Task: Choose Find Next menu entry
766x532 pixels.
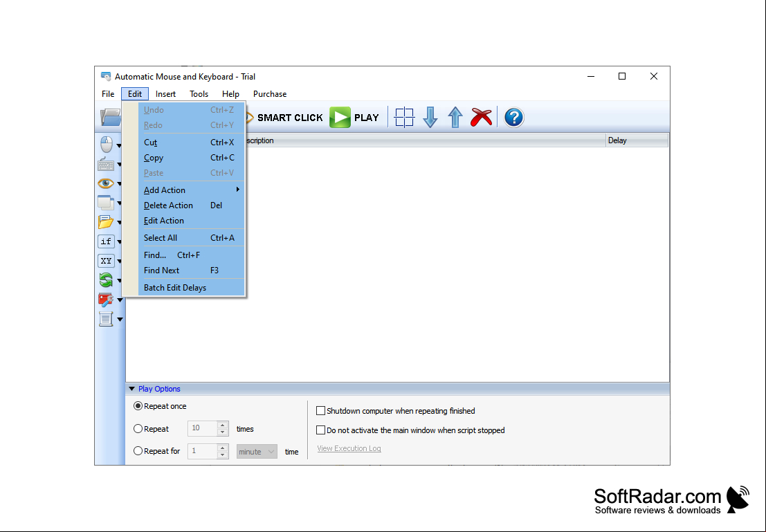Action: click(191, 270)
